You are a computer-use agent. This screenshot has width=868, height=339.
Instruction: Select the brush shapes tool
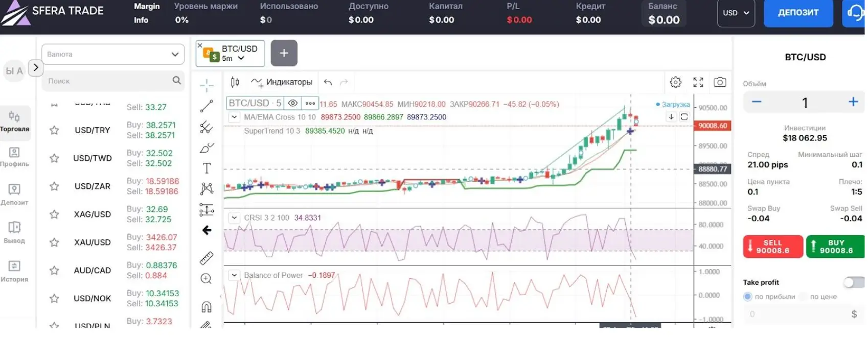click(207, 148)
